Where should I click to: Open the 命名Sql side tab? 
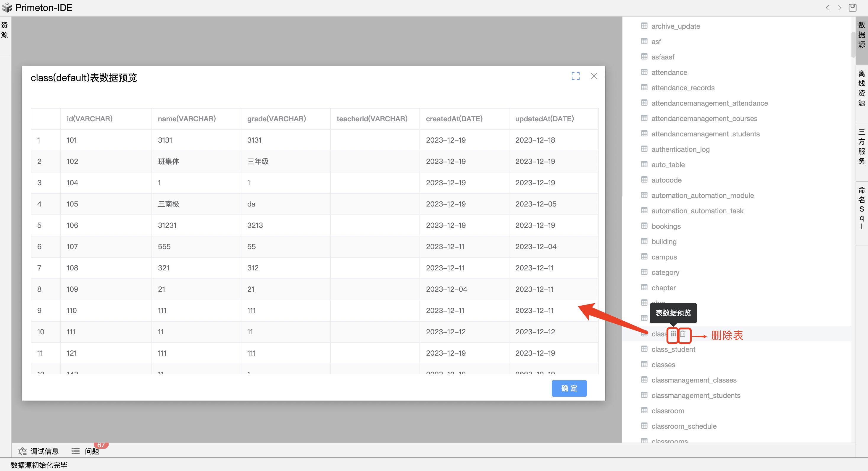[861, 207]
